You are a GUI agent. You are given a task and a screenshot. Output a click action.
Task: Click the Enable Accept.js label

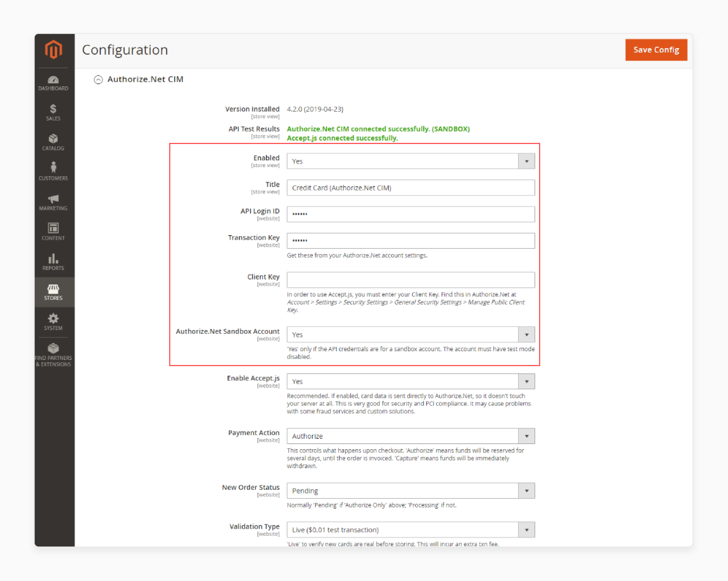click(x=253, y=378)
